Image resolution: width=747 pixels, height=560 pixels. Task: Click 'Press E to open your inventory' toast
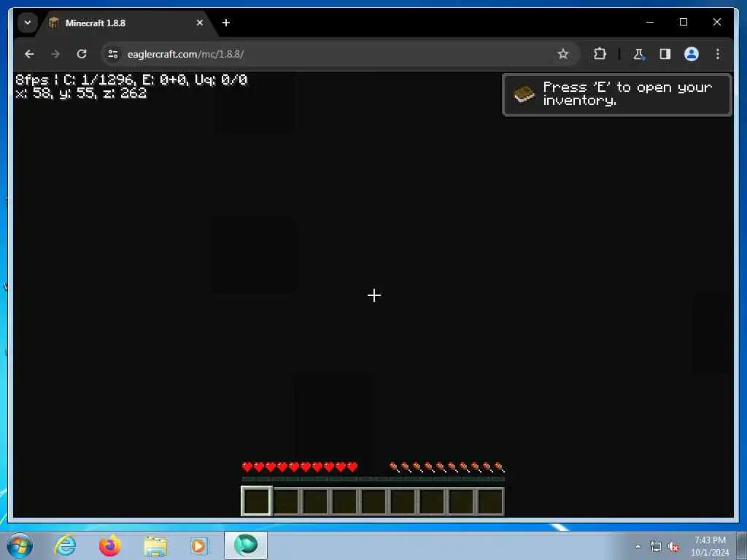point(617,94)
